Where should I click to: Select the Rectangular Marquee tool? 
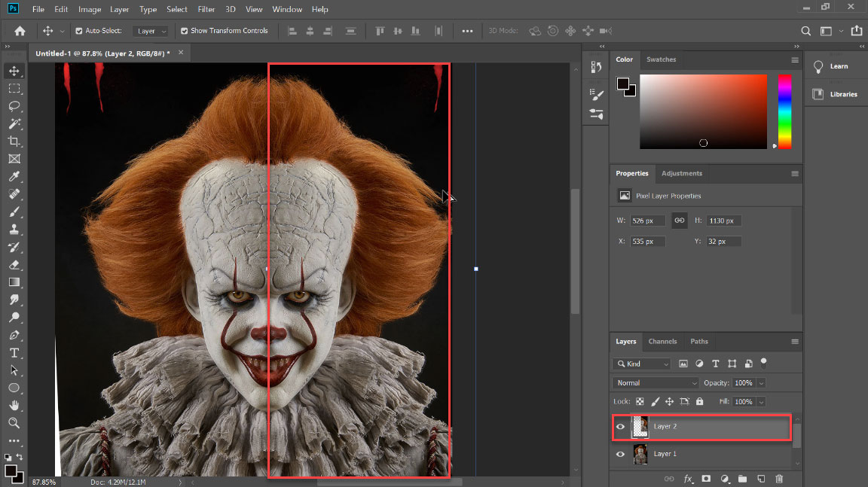[14, 89]
